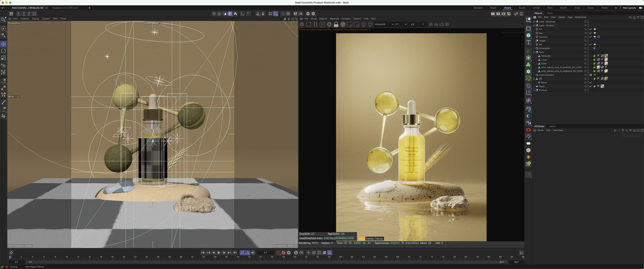The height and width of the screenshot is (269, 644).
Task: Click the DeMain render pass button
Action: (x=370, y=239)
